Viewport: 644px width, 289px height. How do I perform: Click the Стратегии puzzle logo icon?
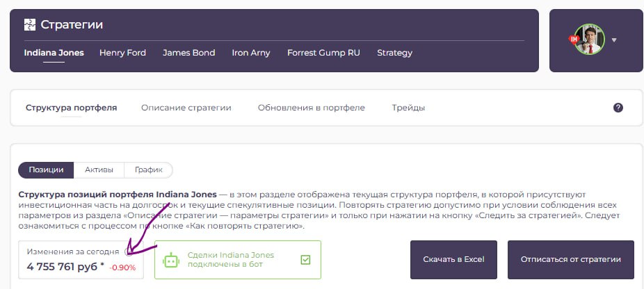(x=29, y=25)
